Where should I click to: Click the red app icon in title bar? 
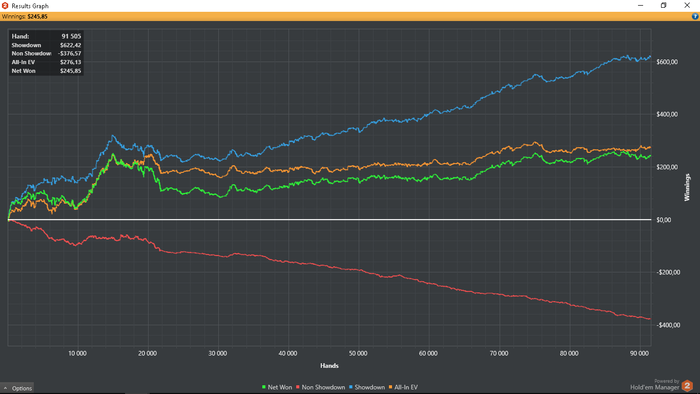point(5,6)
